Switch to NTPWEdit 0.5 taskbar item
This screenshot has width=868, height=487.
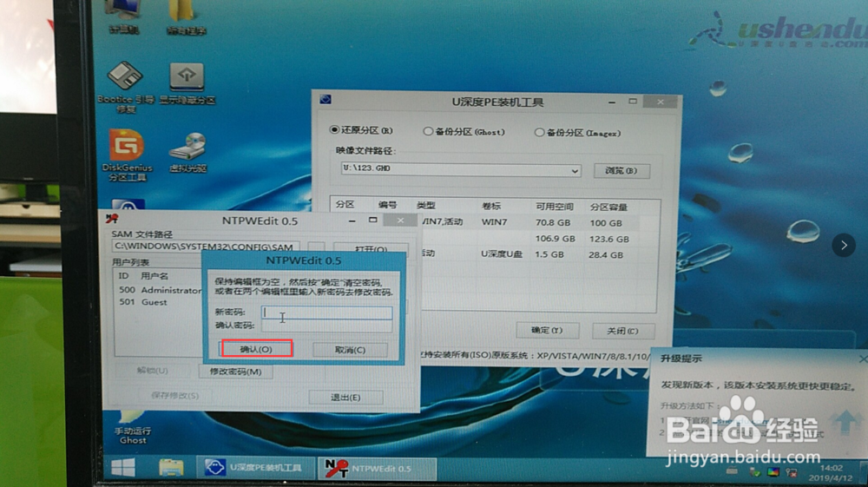[378, 469]
